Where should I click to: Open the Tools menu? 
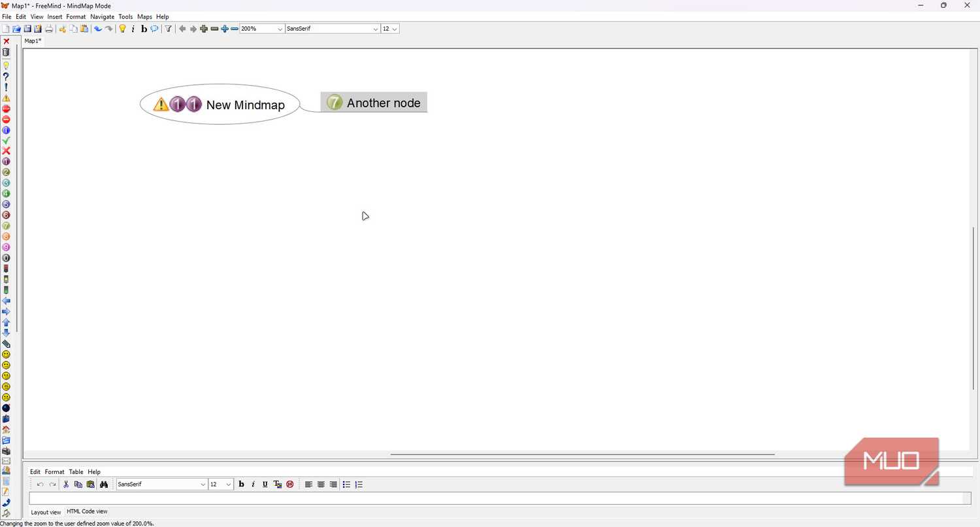(x=125, y=16)
